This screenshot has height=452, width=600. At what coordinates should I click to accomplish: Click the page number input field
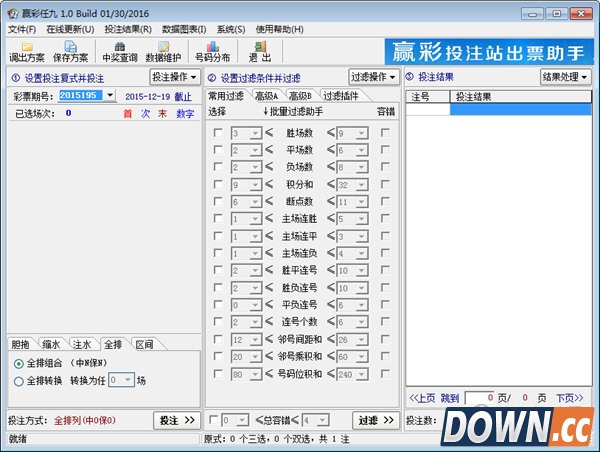[479, 398]
